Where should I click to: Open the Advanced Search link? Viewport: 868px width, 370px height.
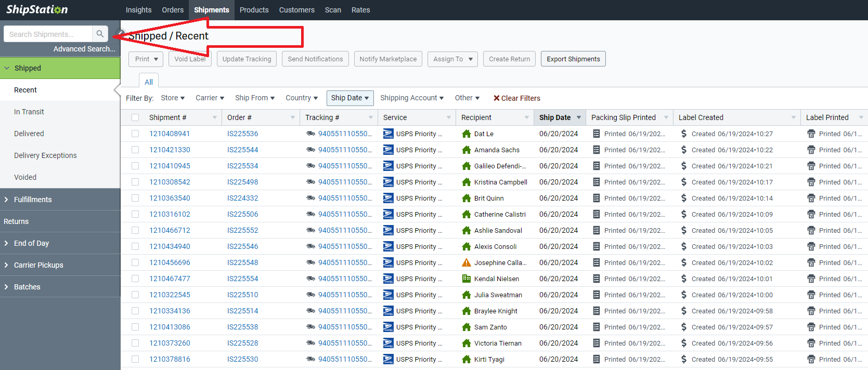(x=84, y=49)
